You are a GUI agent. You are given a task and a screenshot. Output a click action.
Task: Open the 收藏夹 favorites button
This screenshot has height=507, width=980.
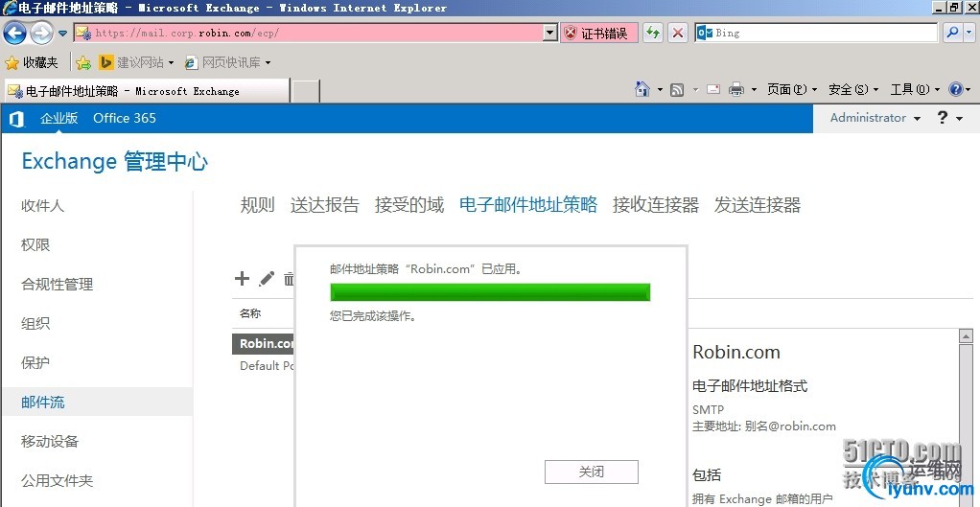[32, 62]
